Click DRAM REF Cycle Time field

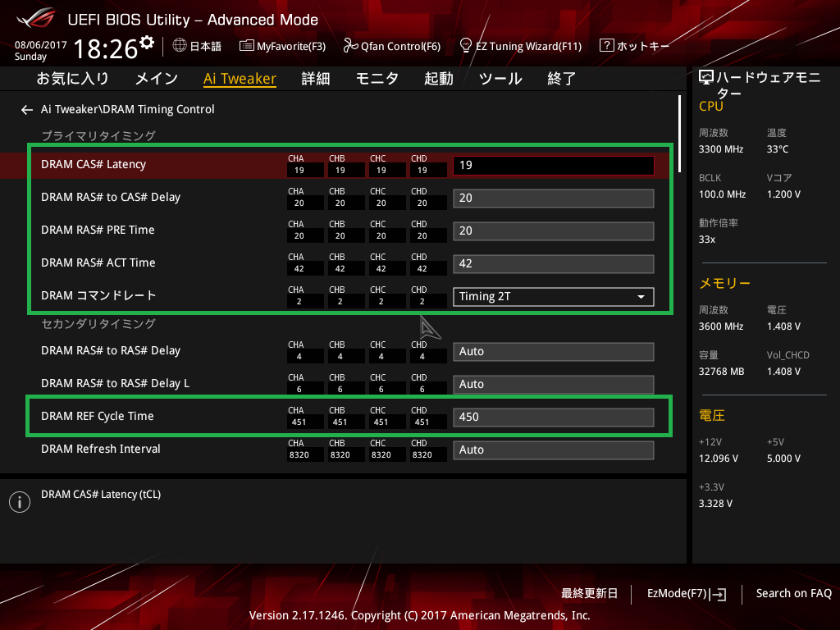point(554,418)
